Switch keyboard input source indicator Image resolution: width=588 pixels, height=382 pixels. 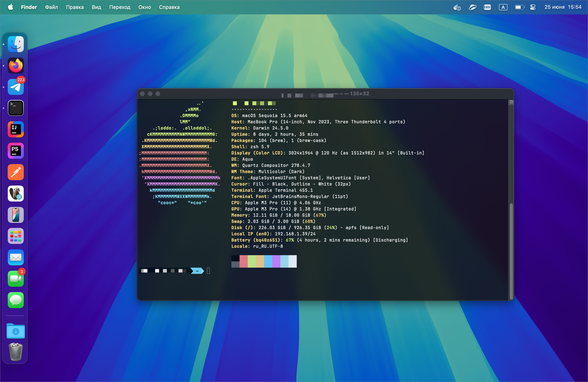pos(503,7)
